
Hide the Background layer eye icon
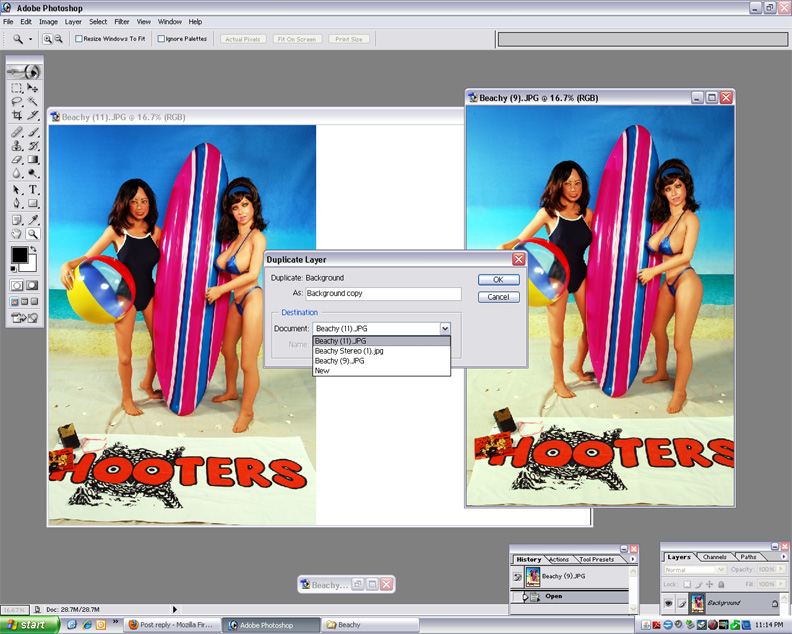click(x=668, y=603)
